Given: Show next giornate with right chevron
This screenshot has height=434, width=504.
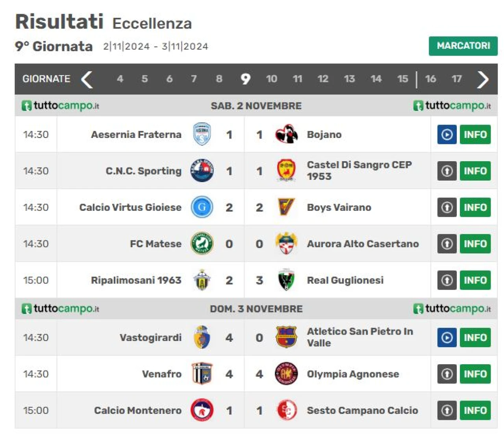Looking at the screenshot, I should [x=483, y=79].
